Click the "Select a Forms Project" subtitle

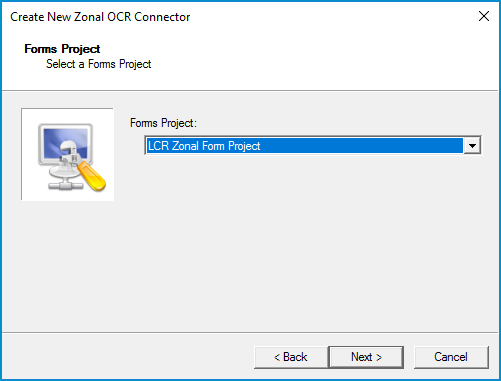point(98,64)
